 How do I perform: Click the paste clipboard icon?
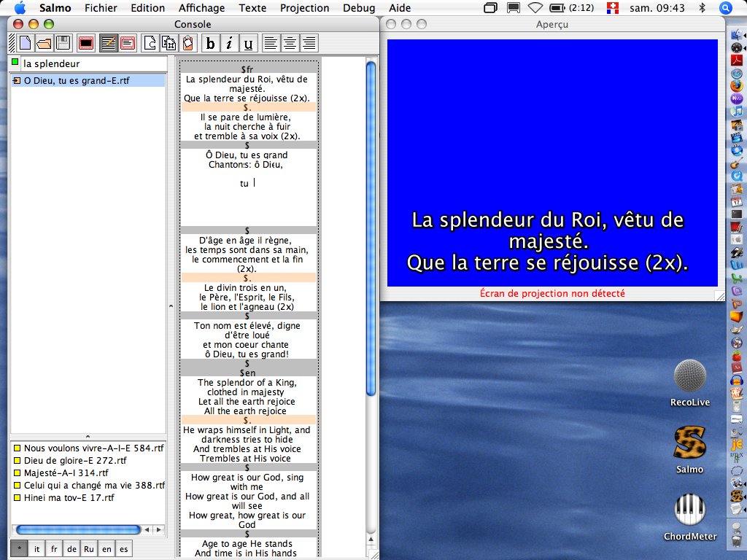(x=188, y=43)
